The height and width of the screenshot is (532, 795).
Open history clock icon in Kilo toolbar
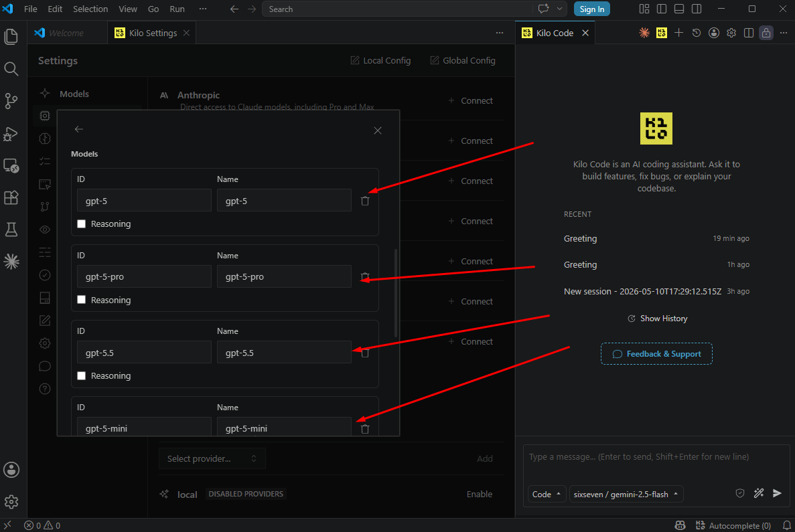(696, 33)
